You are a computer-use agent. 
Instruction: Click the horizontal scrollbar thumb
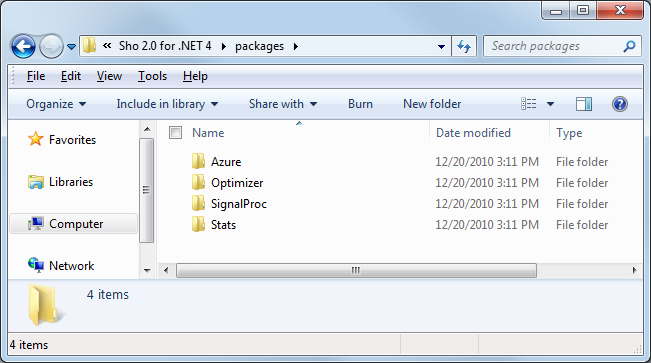[x=356, y=270]
